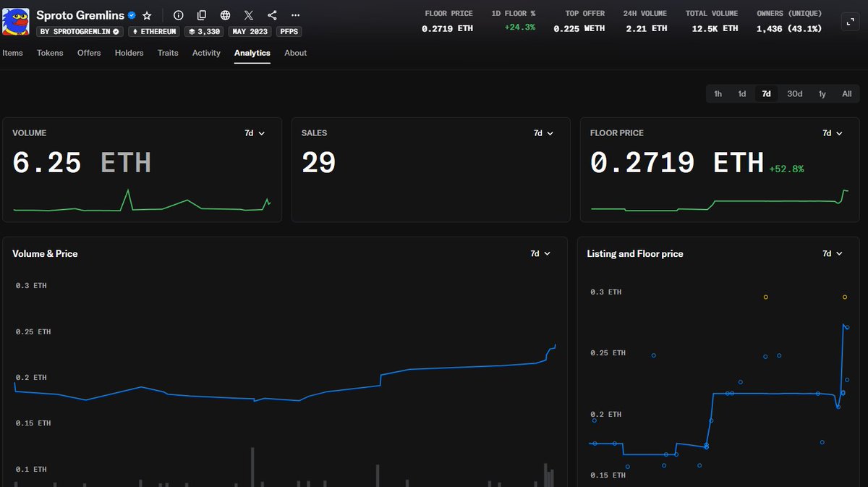The height and width of the screenshot is (487, 868).
Task: Open the 7d dropdown in Volume & Price chart
Action: (x=540, y=253)
